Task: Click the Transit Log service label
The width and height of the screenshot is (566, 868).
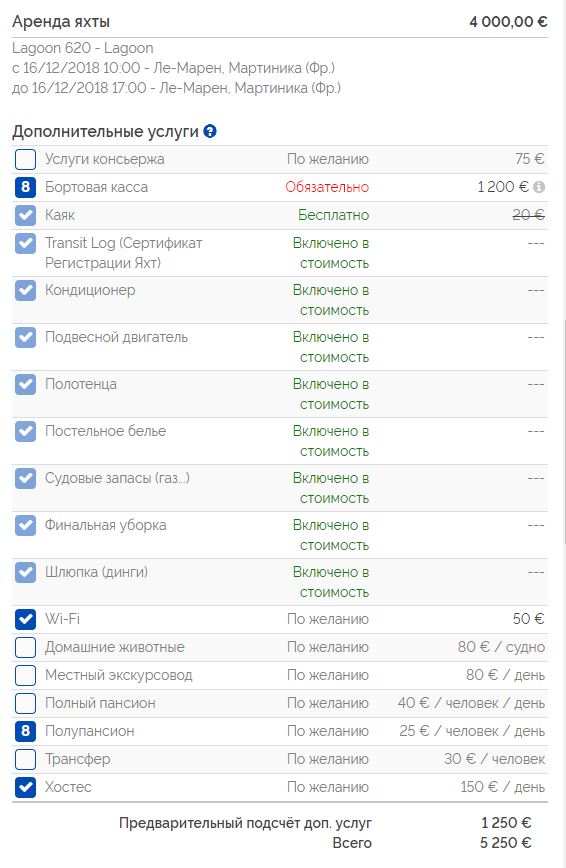Action: click(124, 252)
